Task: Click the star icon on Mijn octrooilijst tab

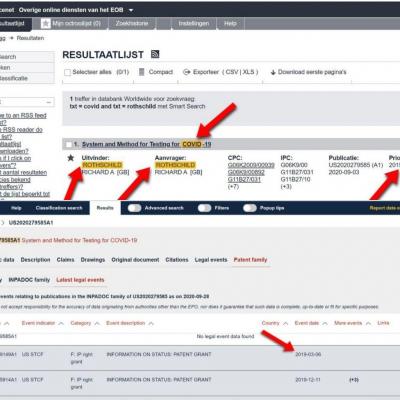Action: pos(46,23)
